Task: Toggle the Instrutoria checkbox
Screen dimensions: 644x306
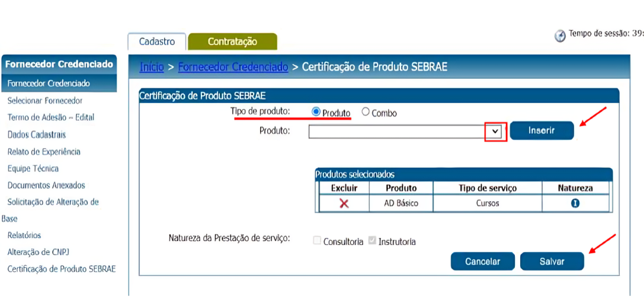Action: point(372,241)
